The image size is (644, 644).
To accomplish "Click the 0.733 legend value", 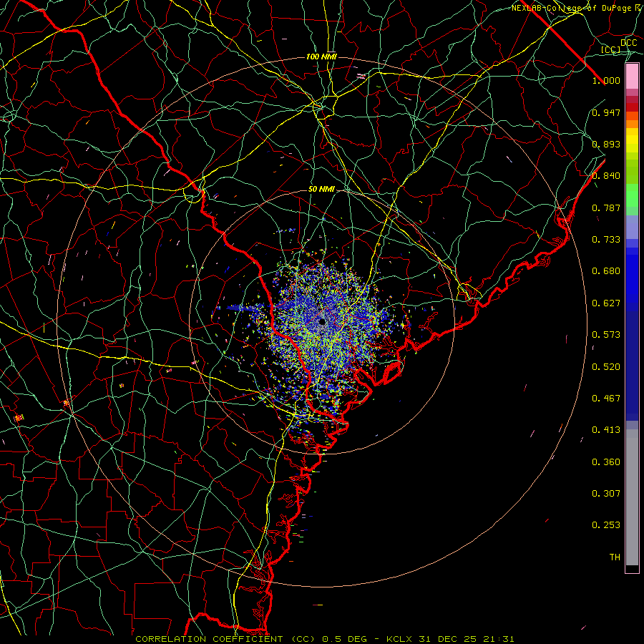I will (606, 240).
